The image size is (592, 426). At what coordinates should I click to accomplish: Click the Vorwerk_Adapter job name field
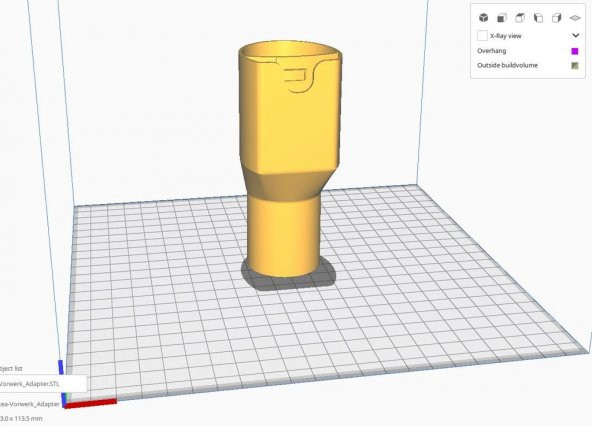tap(30, 404)
